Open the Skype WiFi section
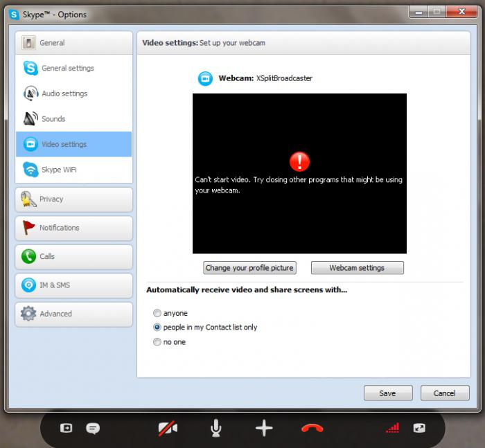485x448 pixels. tap(73, 170)
